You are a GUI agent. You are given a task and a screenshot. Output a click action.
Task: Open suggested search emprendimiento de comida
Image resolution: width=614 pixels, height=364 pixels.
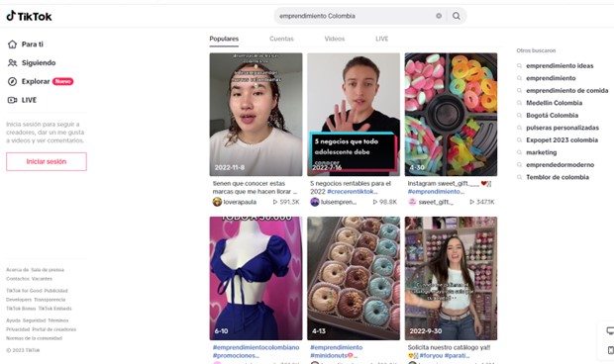coord(567,91)
